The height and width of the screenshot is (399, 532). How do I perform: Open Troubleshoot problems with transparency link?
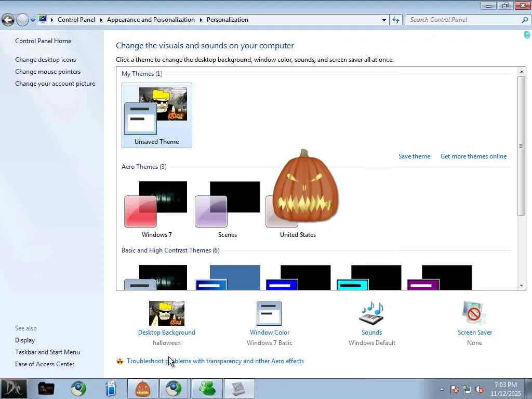pos(216,361)
